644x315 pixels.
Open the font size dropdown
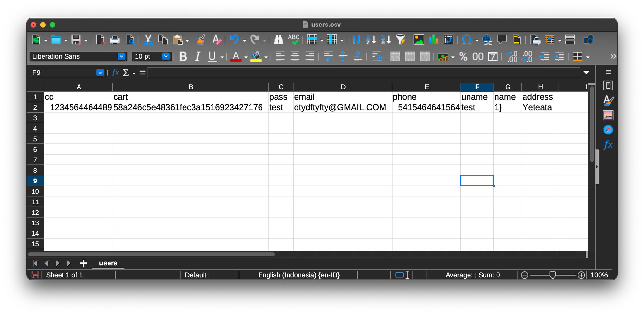click(x=166, y=56)
